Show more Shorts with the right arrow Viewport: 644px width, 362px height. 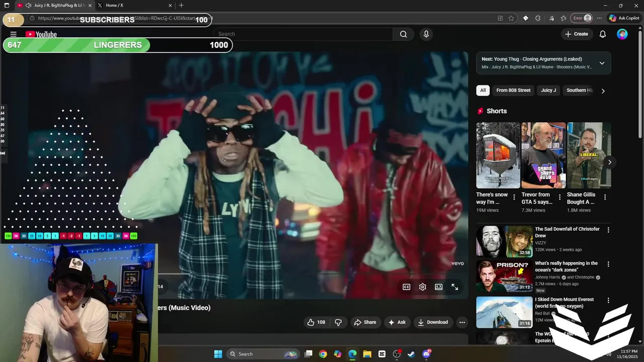point(609,162)
